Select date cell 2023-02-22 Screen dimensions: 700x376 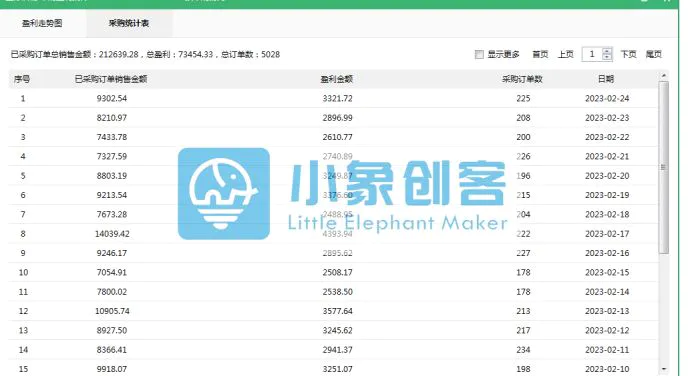[x=607, y=137]
